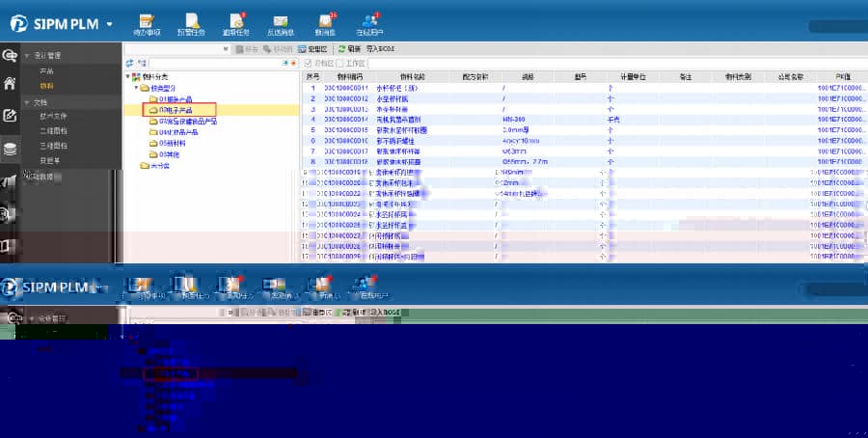Sort by the 序号 column header
868x438 pixels.
312,77
